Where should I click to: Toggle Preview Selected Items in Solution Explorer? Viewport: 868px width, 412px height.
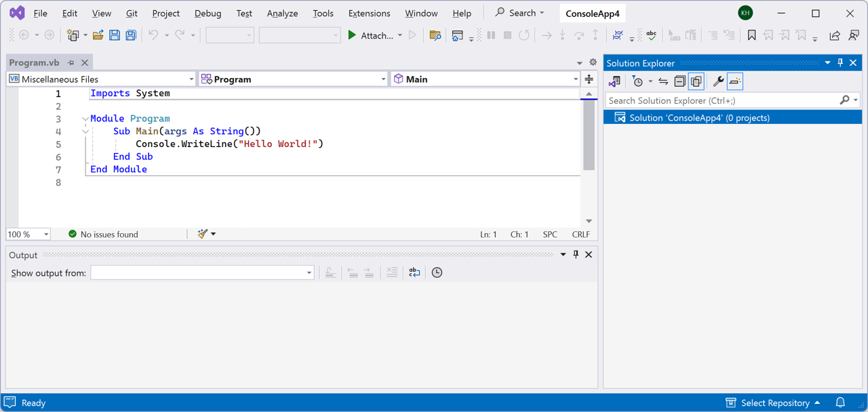coord(735,81)
